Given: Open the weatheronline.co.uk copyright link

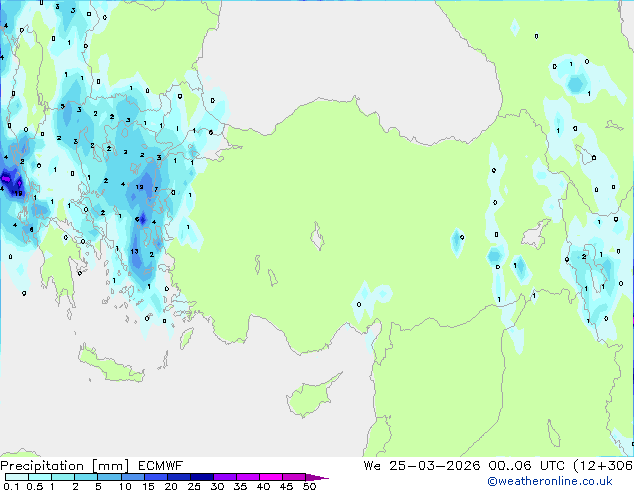Looking at the screenshot, I should point(549,481).
